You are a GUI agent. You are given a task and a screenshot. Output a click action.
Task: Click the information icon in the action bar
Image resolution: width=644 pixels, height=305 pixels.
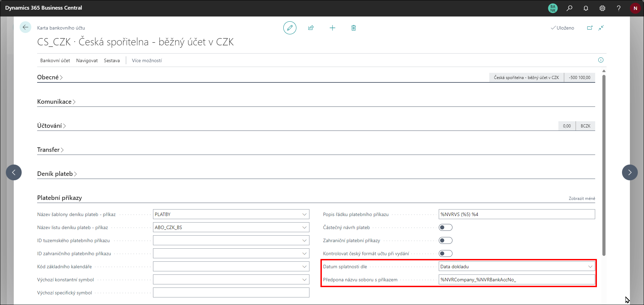coord(601,60)
